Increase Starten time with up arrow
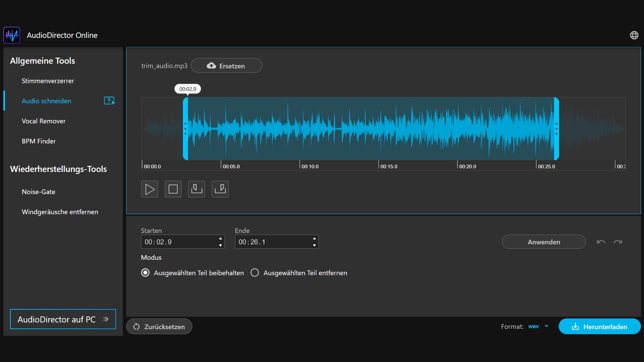This screenshot has height=362, width=644. [220, 239]
